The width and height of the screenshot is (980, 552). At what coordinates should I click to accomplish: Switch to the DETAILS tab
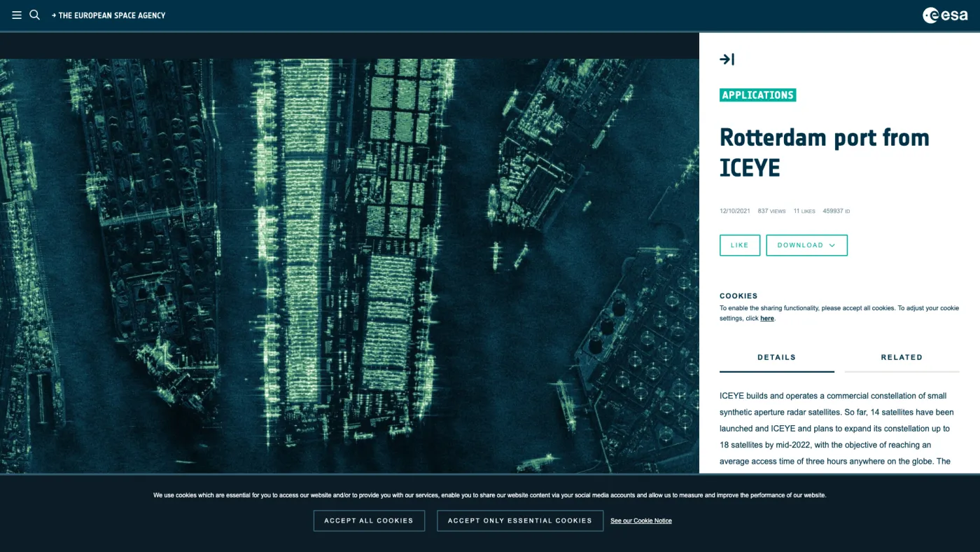pos(776,357)
